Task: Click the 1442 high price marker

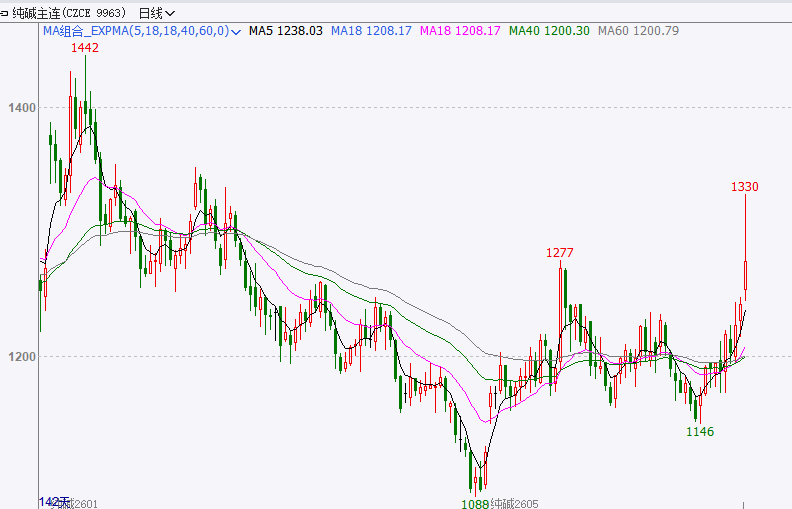Action: click(85, 47)
